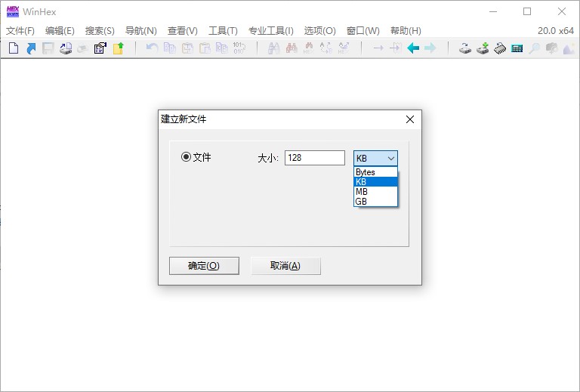Image resolution: width=580 pixels, height=392 pixels.
Task: Click the 20.0 x64 version text
Action: tap(556, 31)
